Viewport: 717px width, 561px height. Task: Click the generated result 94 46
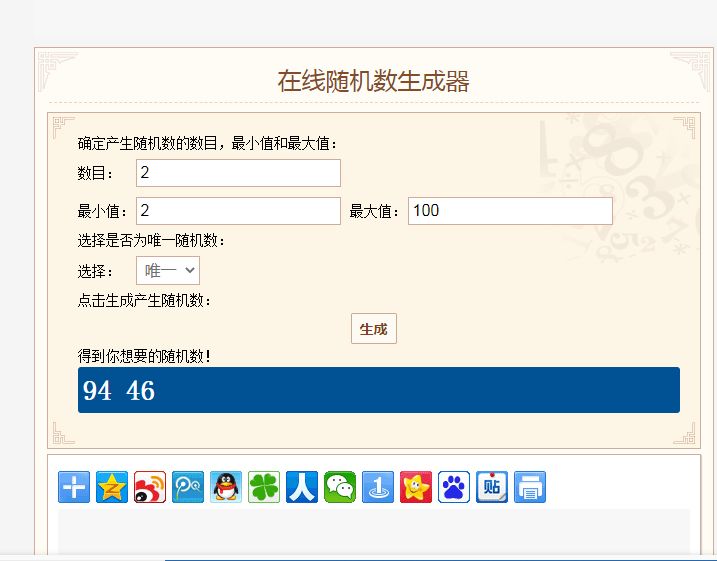(119, 390)
